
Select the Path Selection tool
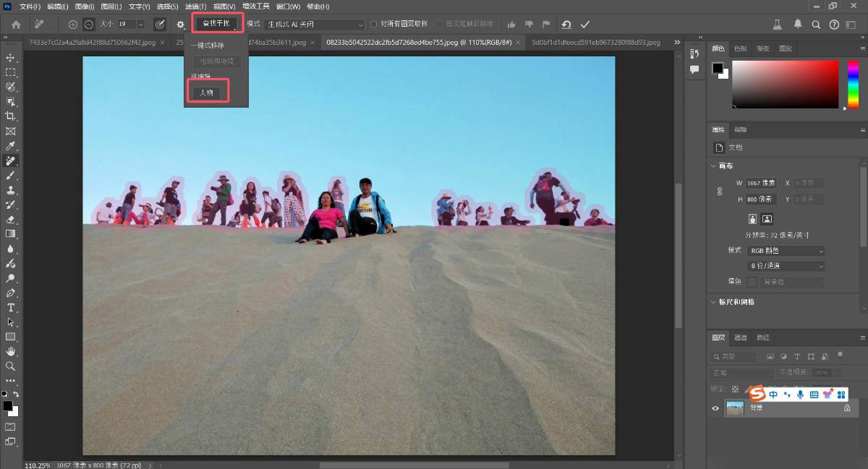coord(10,322)
